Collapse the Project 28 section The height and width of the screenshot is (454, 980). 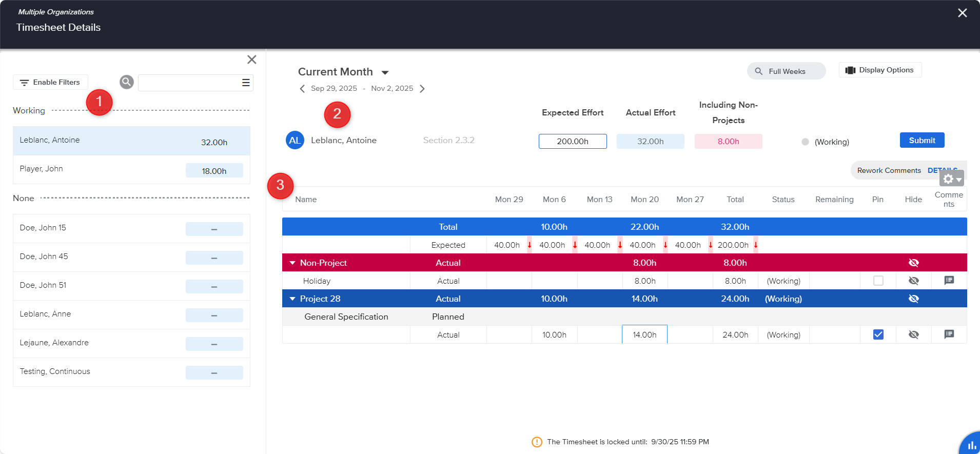pyautogui.click(x=292, y=299)
